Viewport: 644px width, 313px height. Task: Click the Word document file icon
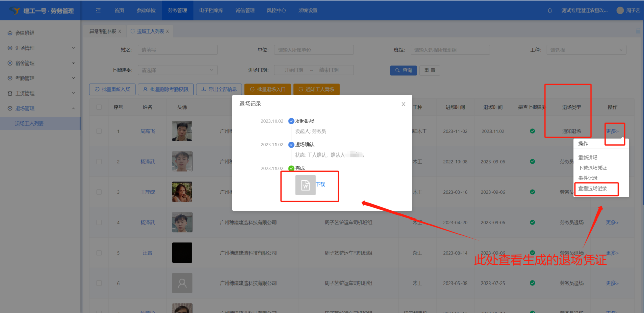coord(305,185)
